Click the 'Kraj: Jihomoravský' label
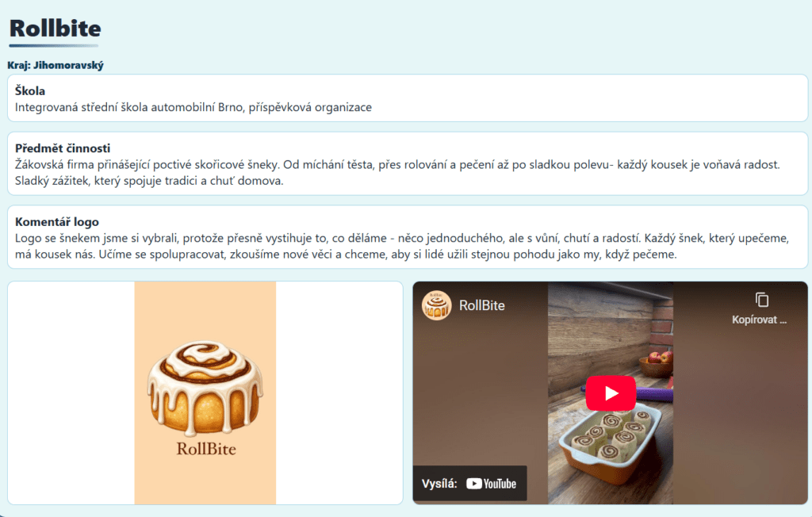 [56, 65]
